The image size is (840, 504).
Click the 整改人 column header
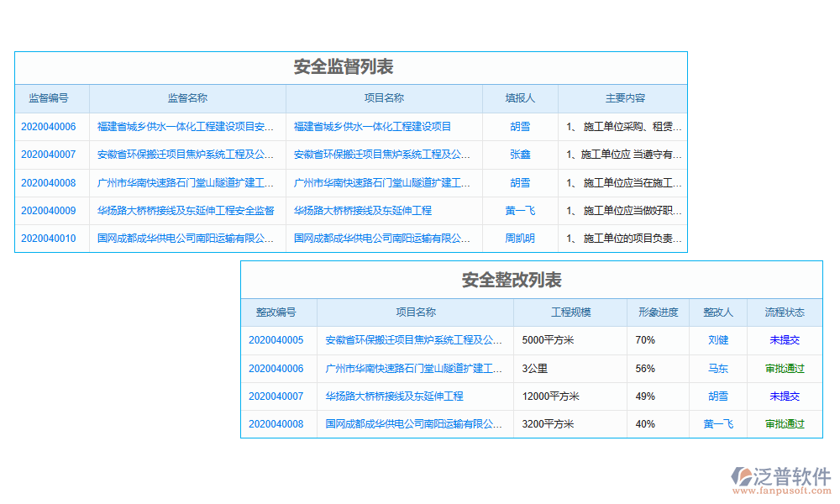click(718, 312)
